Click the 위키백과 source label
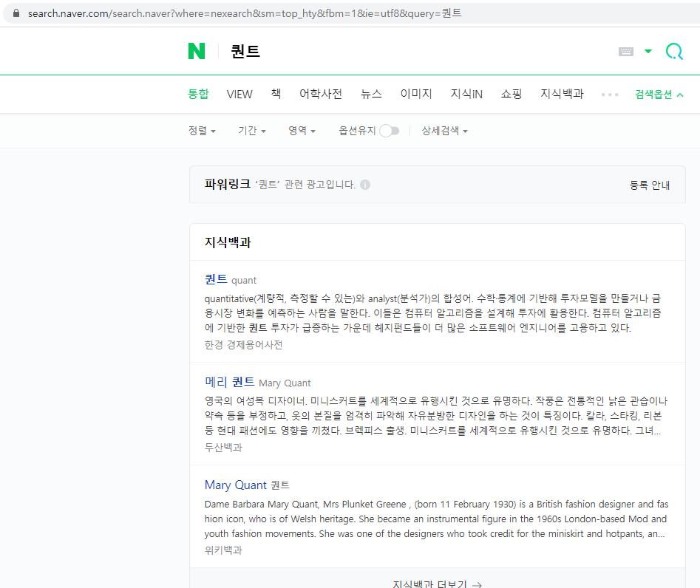This screenshot has height=588, width=700. 223,550
